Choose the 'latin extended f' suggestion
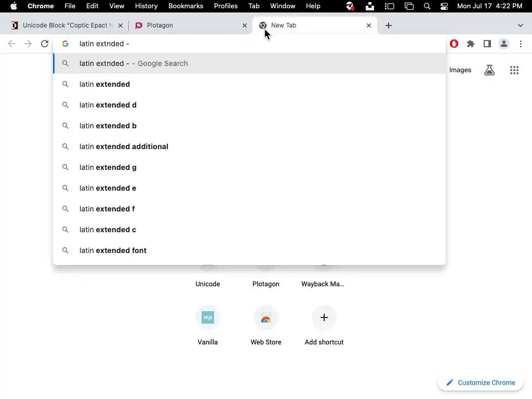Image resolution: width=532 pixels, height=399 pixels. coord(249,209)
